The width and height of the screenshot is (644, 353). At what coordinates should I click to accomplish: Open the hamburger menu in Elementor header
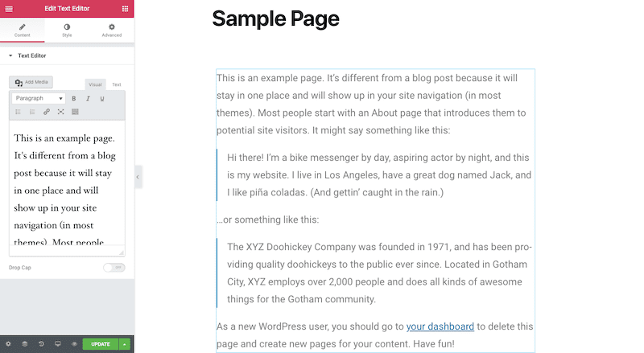pyautogui.click(x=9, y=9)
